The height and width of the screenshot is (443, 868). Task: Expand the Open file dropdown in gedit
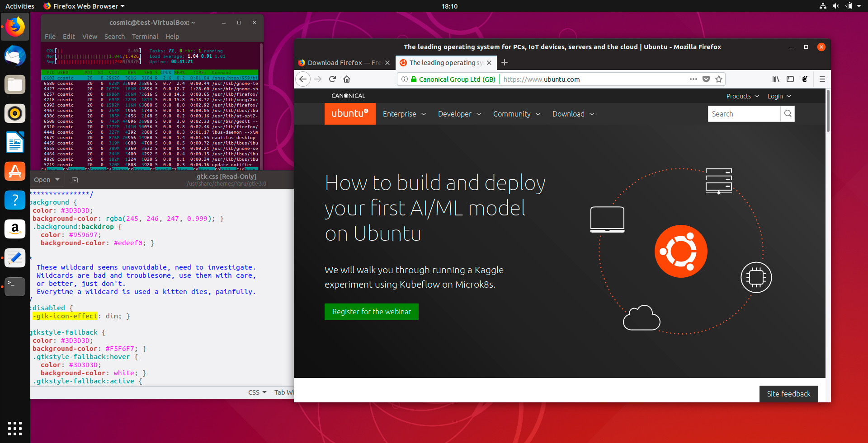[57, 180]
